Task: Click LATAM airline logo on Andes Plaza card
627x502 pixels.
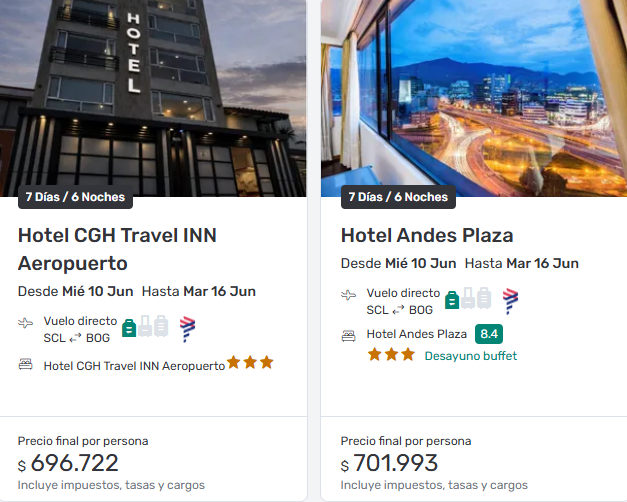Action: click(x=510, y=300)
